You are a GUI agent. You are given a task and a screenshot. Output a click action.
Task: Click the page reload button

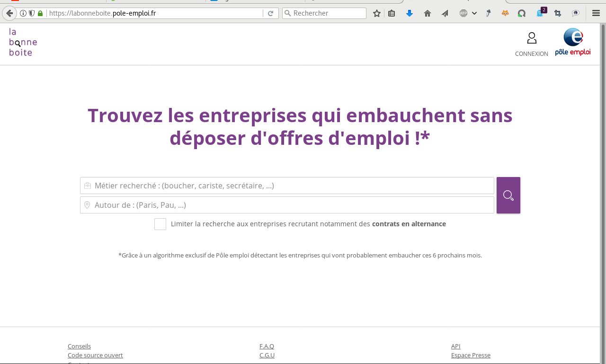pyautogui.click(x=271, y=13)
